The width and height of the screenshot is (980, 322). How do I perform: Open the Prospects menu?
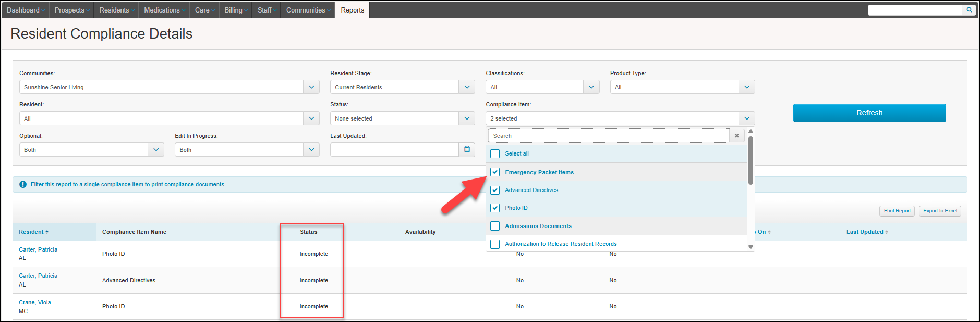pyautogui.click(x=72, y=10)
